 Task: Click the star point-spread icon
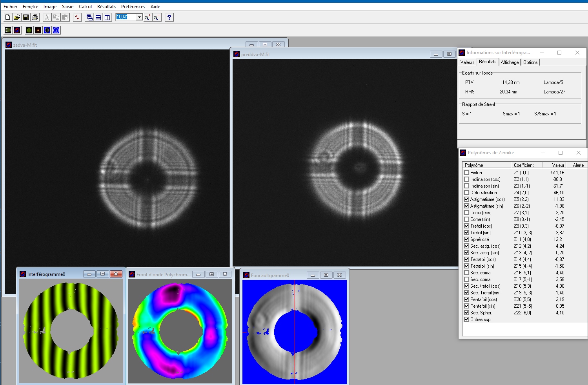pyautogui.click(x=38, y=30)
